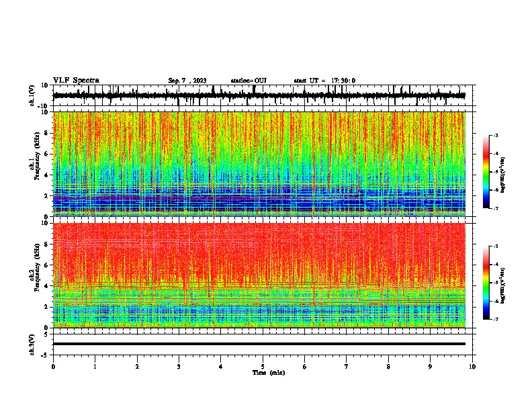The height and width of the screenshot is (411, 532).
Task: Click the "-7" label on ch.1 colorbar
Action: coord(496,208)
